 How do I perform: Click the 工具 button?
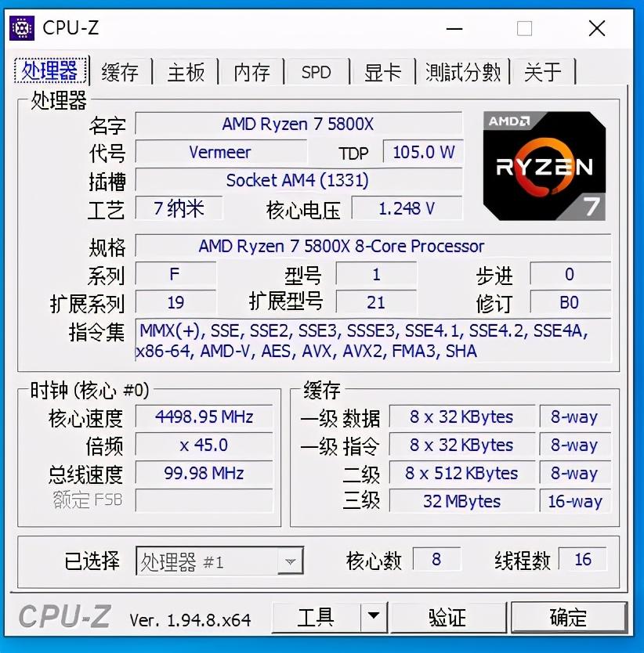click(317, 617)
